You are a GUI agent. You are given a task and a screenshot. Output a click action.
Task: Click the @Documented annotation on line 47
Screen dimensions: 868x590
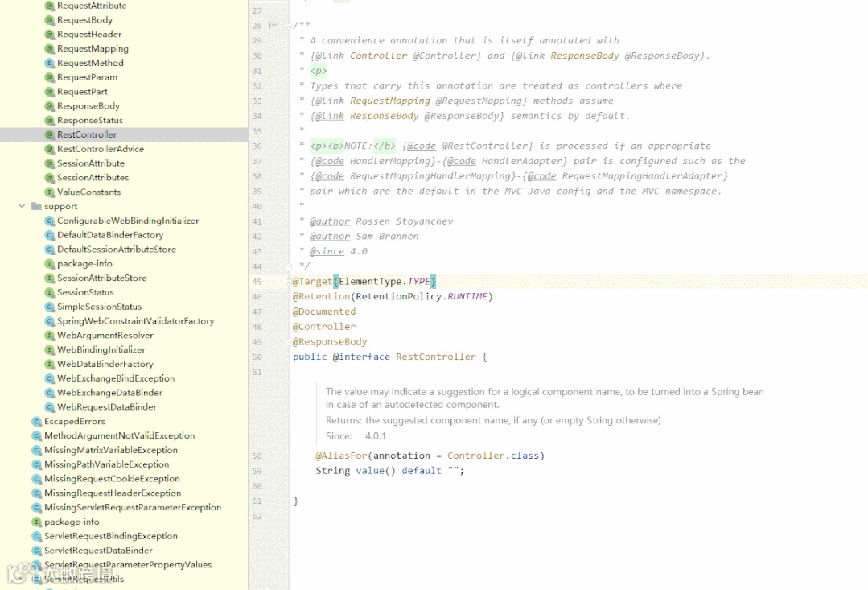pyautogui.click(x=324, y=312)
